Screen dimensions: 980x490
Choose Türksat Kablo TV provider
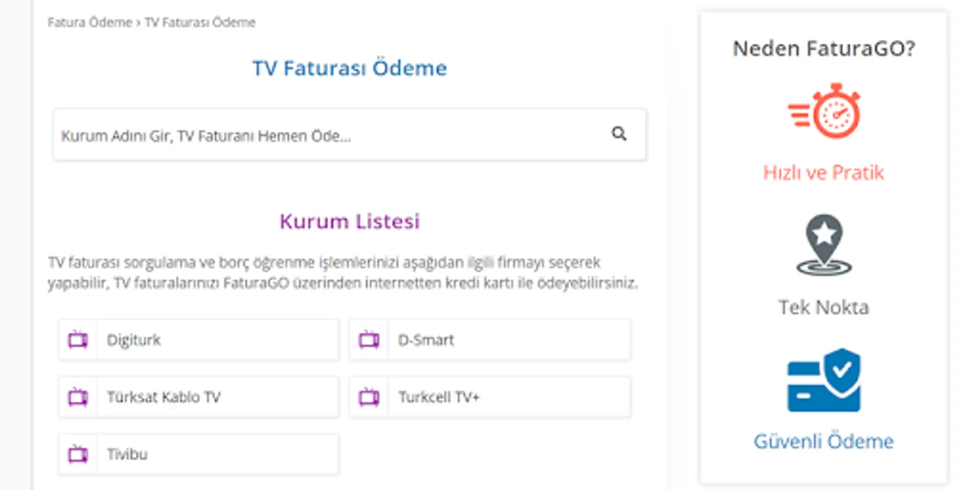coord(199,397)
